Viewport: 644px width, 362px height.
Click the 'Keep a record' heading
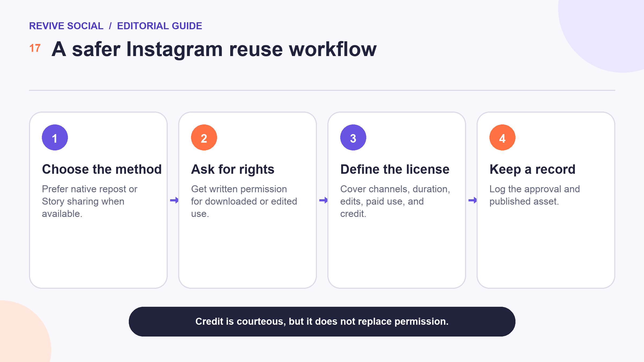[532, 170]
